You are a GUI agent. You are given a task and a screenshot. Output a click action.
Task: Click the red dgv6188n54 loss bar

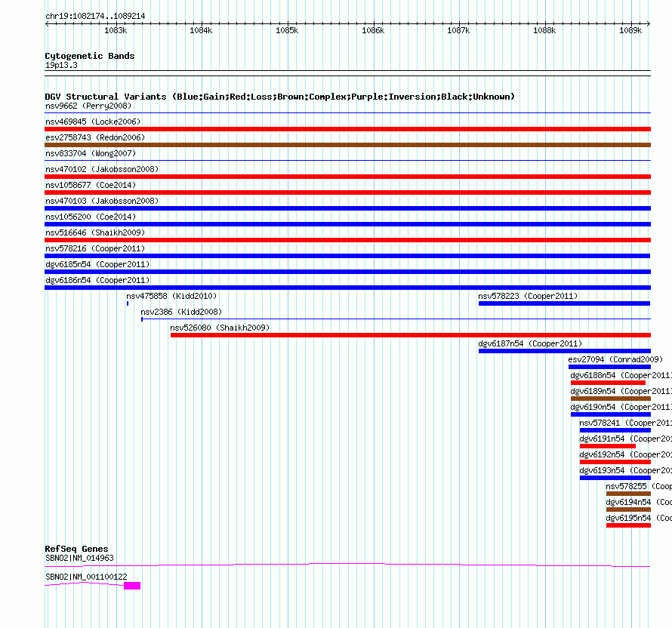click(x=608, y=383)
